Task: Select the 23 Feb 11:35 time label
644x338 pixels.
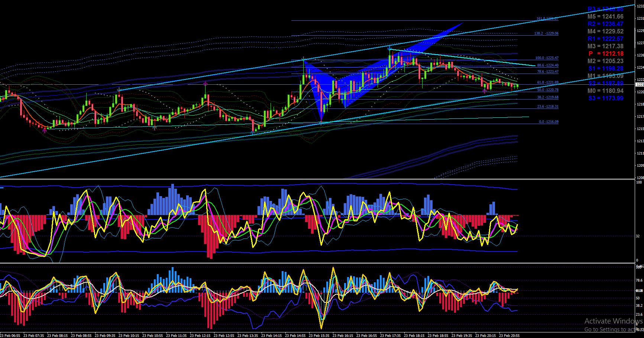Action: tap(176, 335)
